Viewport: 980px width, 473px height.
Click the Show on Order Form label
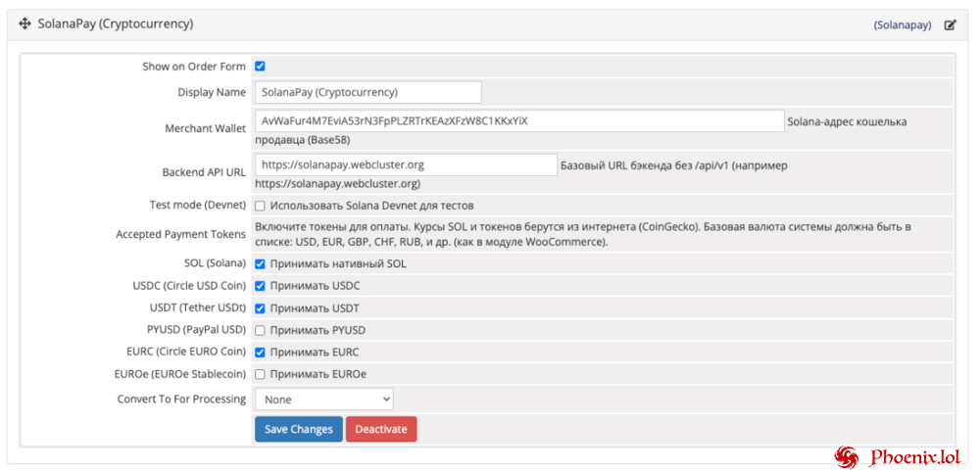pyautogui.click(x=194, y=67)
